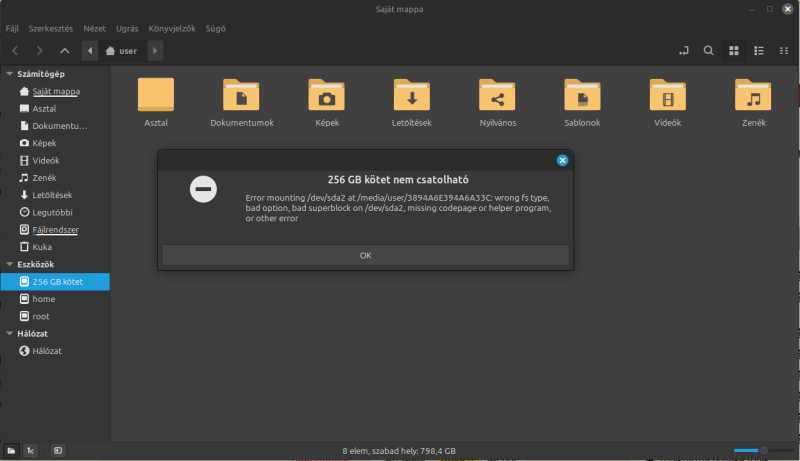
Task: Select the Letöltések folder icon
Action: coord(412,95)
